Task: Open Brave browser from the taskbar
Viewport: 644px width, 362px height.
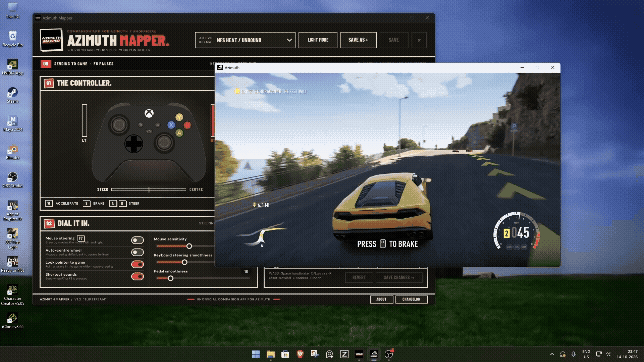Action: click(300, 354)
